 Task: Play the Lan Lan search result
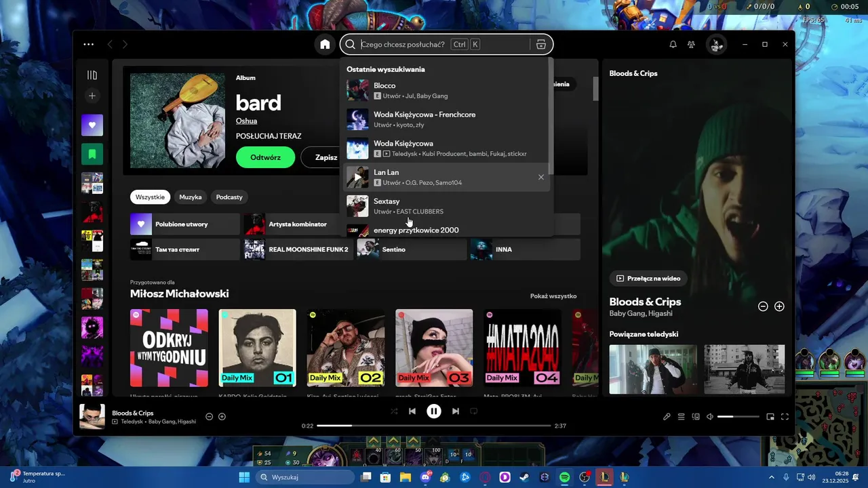[x=357, y=177]
